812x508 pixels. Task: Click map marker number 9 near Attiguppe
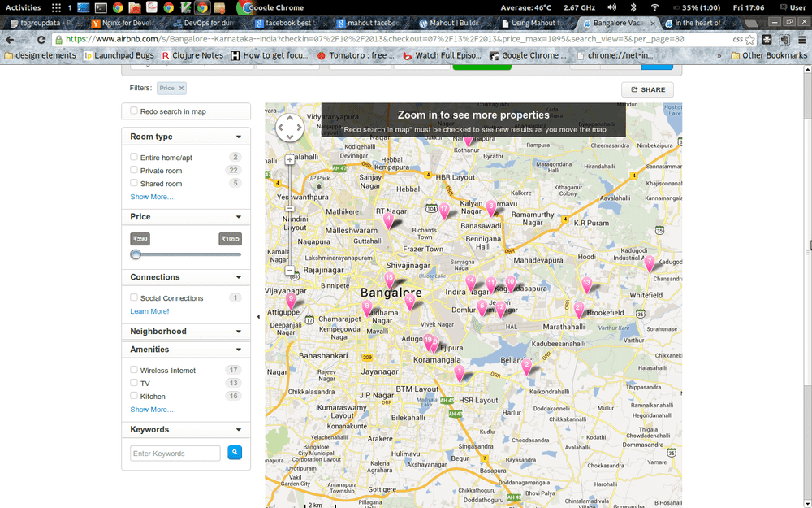pos(291,301)
